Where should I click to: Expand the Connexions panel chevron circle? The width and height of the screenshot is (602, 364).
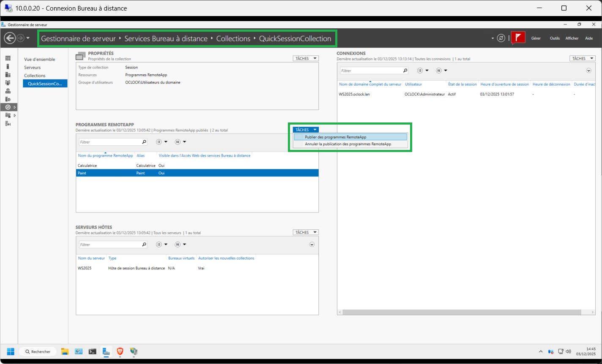point(588,71)
